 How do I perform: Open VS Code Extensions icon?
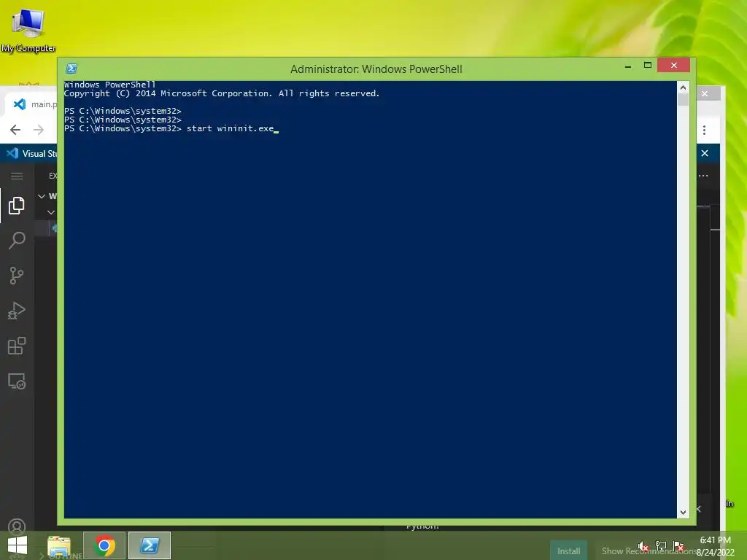(17, 346)
